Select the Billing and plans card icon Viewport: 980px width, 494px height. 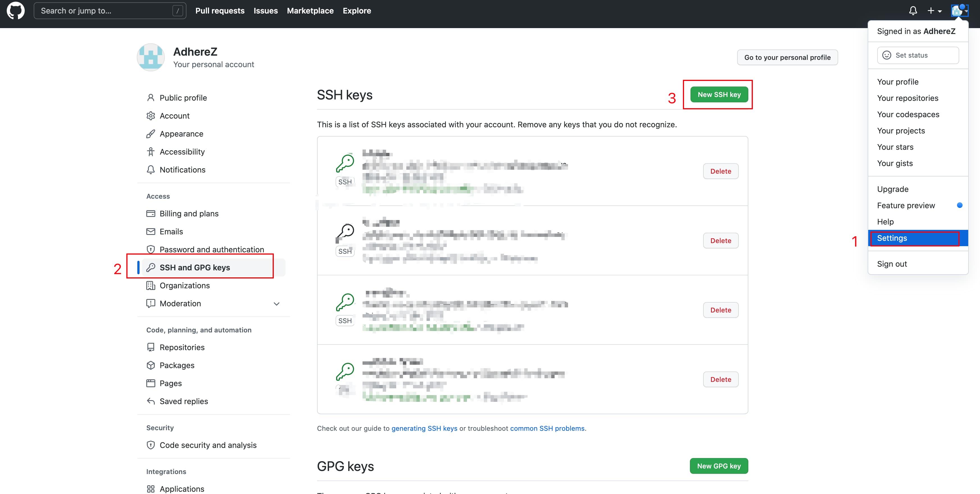151,214
